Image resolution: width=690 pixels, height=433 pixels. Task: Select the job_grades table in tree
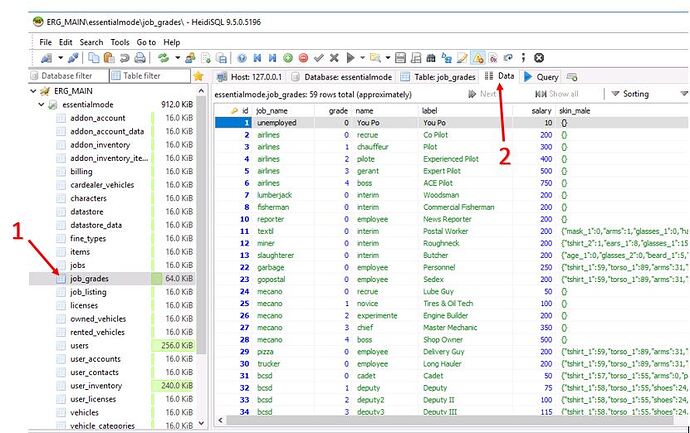coord(89,279)
